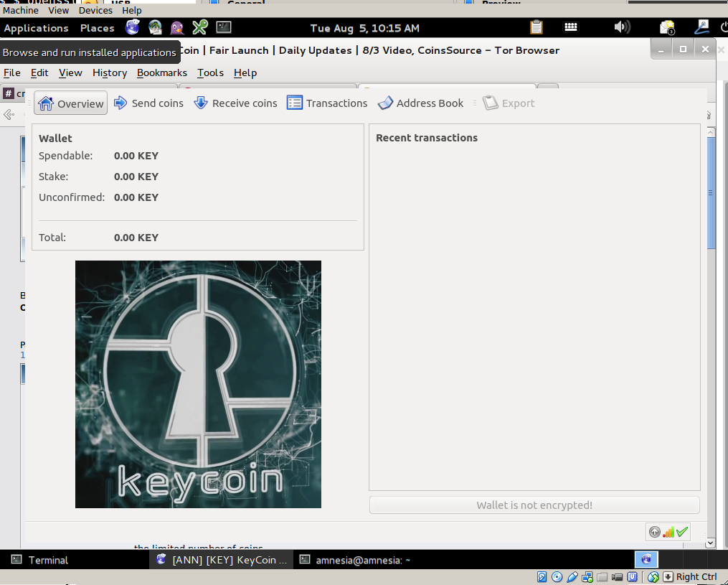
Task: Click the staking status arrow icon
Action: (655, 532)
